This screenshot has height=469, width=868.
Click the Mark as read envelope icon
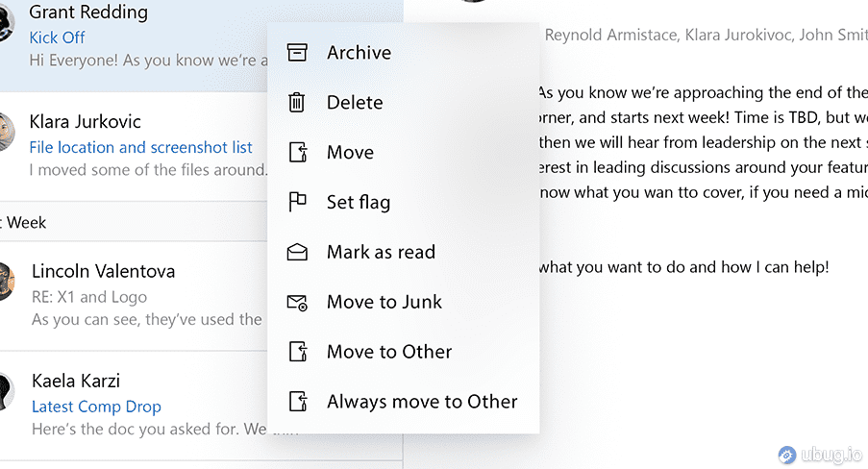point(298,253)
